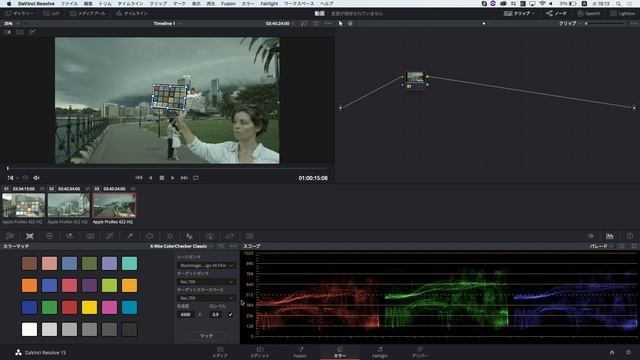640x360 pixels.
Task: Play the clip in reverse
Action: [x=150, y=178]
